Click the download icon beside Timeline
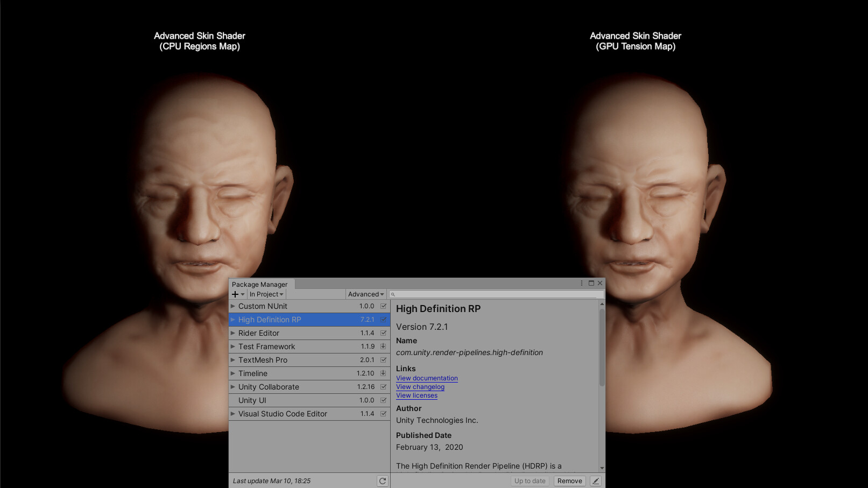The image size is (868, 488). [383, 373]
